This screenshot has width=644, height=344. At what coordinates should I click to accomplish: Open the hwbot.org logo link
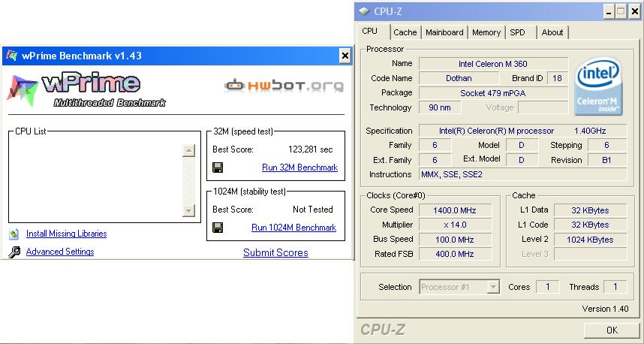pyautogui.click(x=284, y=85)
